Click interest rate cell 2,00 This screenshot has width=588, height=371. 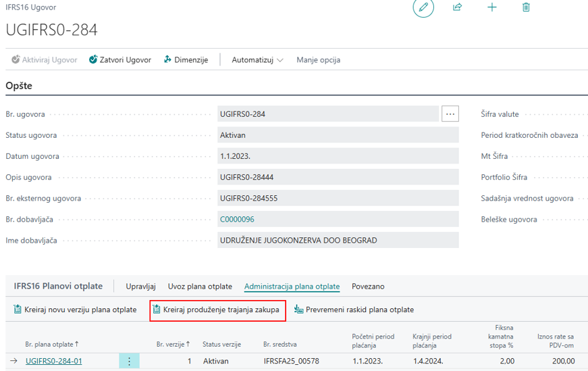pyautogui.click(x=507, y=361)
